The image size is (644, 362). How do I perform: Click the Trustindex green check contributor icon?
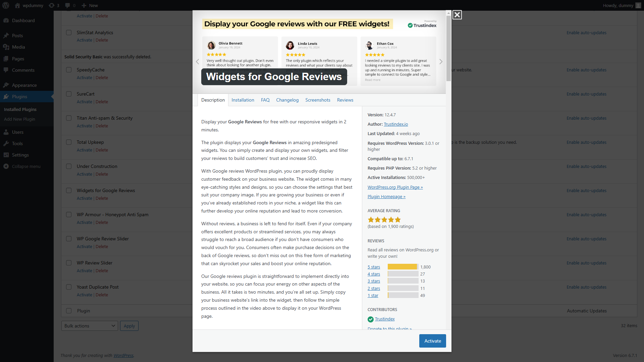(371, 319)
